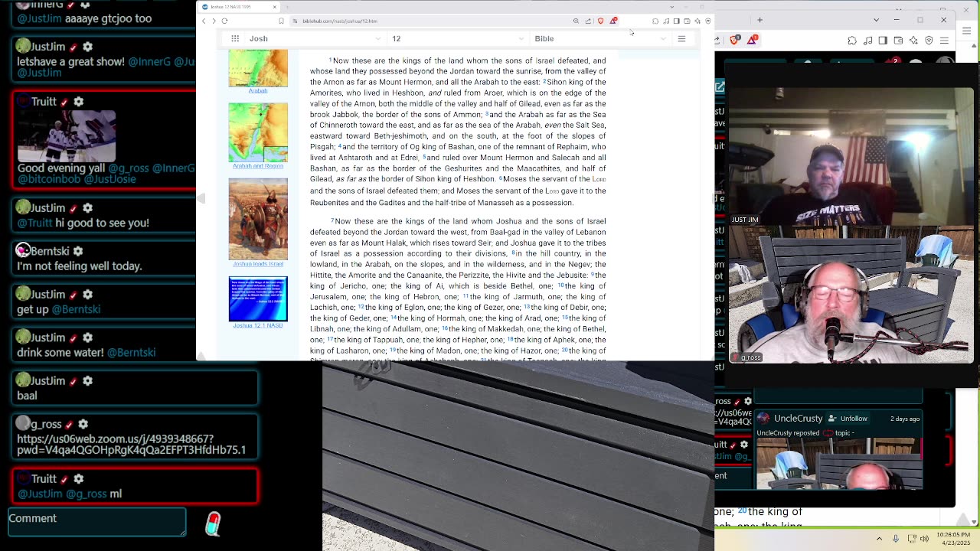Select the Joshua 12 NASB tab
Screen dimensions: 980x551
click(x=239, y=7)
